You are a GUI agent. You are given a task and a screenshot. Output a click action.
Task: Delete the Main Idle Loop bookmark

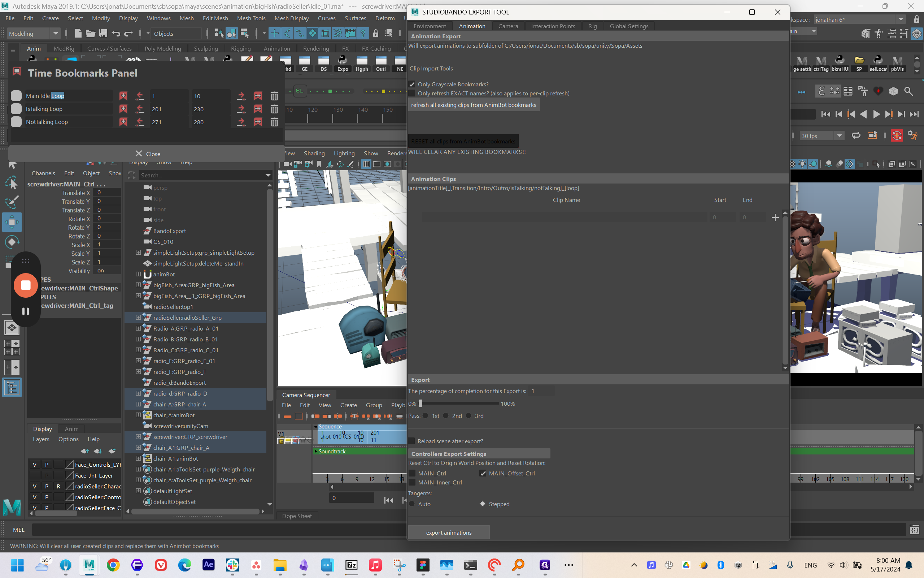pyautogui.click(x=274, y=96)
